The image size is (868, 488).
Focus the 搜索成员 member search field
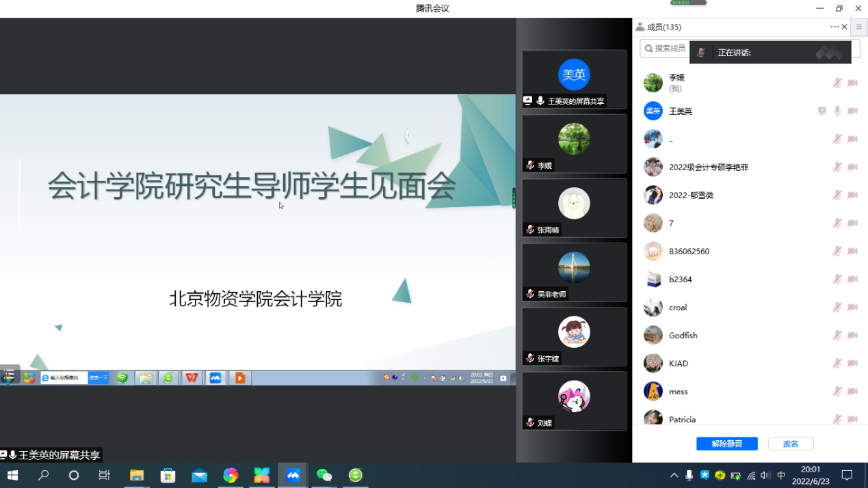pyautogui.click(x=667, y=49)
